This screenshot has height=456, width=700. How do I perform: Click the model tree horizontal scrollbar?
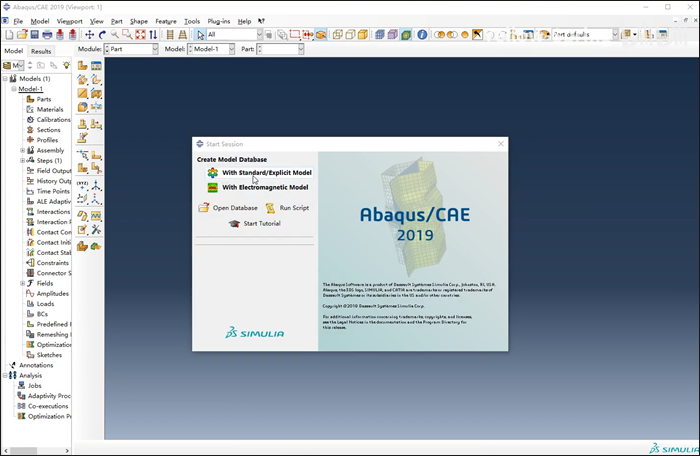37,450
